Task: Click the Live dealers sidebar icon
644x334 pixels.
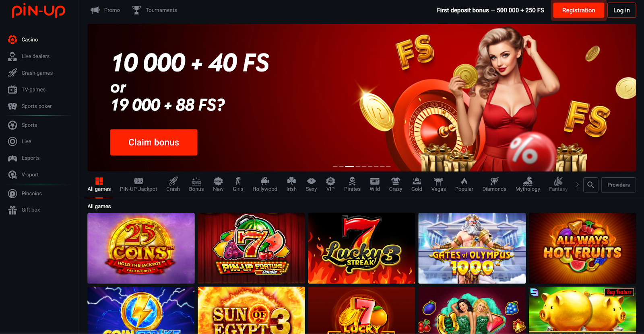Action: coord(12,56)
